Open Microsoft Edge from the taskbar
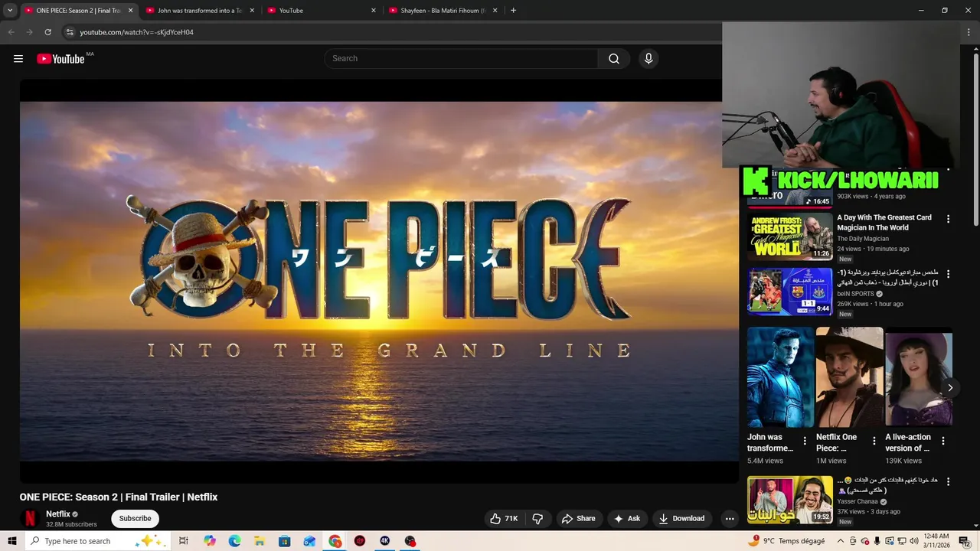Screen dimensions: 980x551 click(x=234, y=541)
